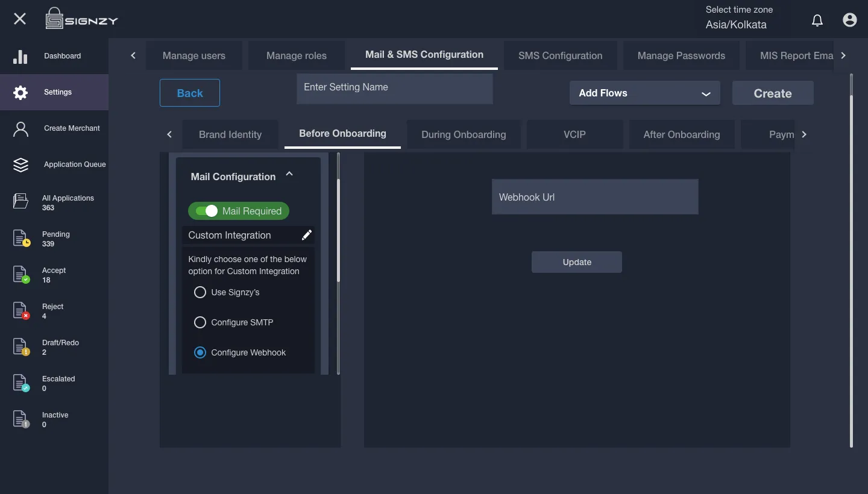Open the VCIP tab
868x494 pixels.
point(574,134)
